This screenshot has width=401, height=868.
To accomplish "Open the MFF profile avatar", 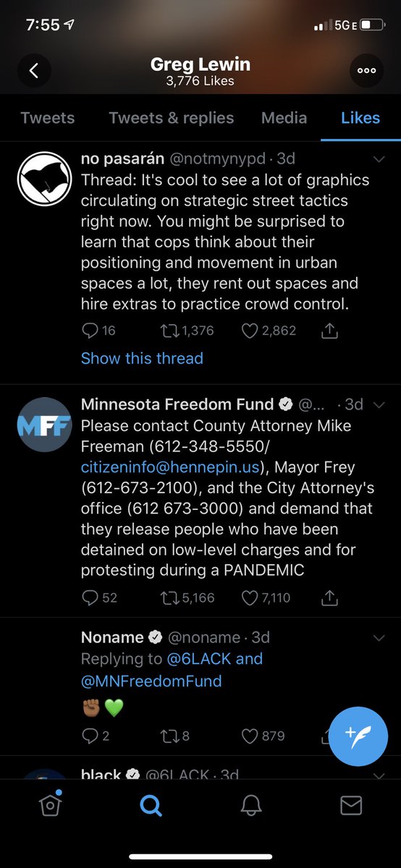I will pos(44,423).
